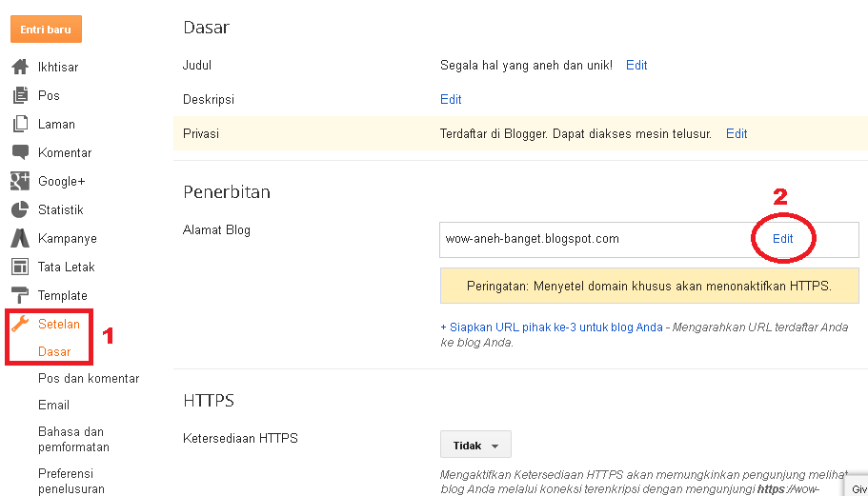Click Edit link in Privasi row

click(737, 134)
